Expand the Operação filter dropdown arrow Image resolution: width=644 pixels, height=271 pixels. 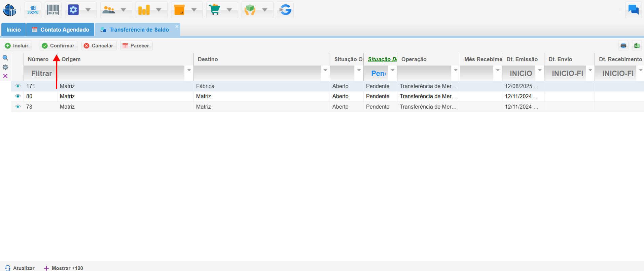(456, 70)
